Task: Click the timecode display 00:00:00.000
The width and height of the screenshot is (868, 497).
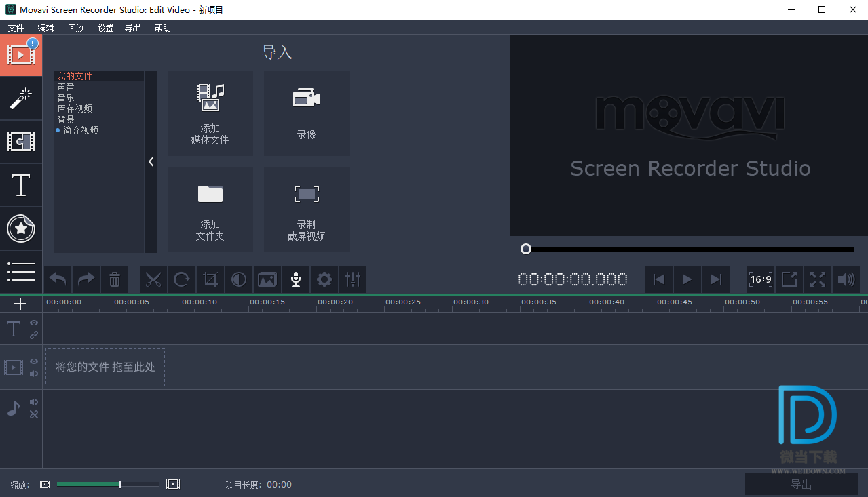Action: tap(573, 279)
